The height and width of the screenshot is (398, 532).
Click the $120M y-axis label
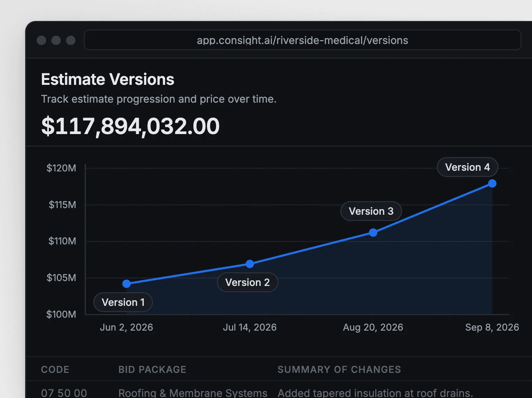(61, 168)
